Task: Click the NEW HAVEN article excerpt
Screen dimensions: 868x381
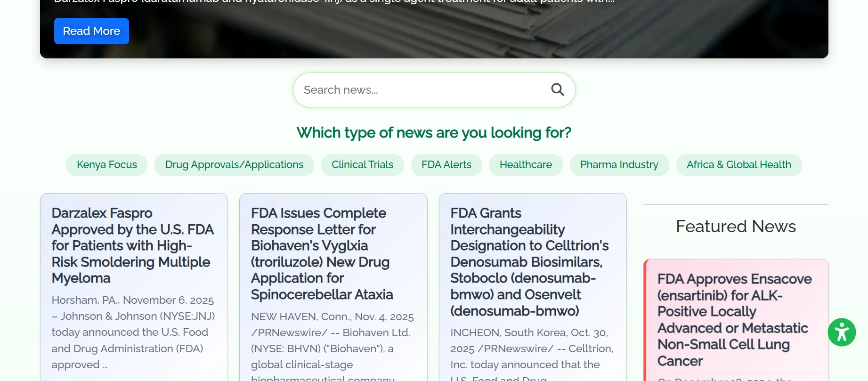Action: 332,340
